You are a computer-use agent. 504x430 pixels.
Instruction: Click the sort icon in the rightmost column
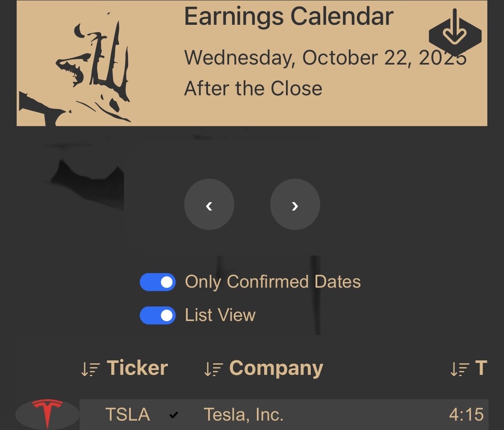point(460,369)
